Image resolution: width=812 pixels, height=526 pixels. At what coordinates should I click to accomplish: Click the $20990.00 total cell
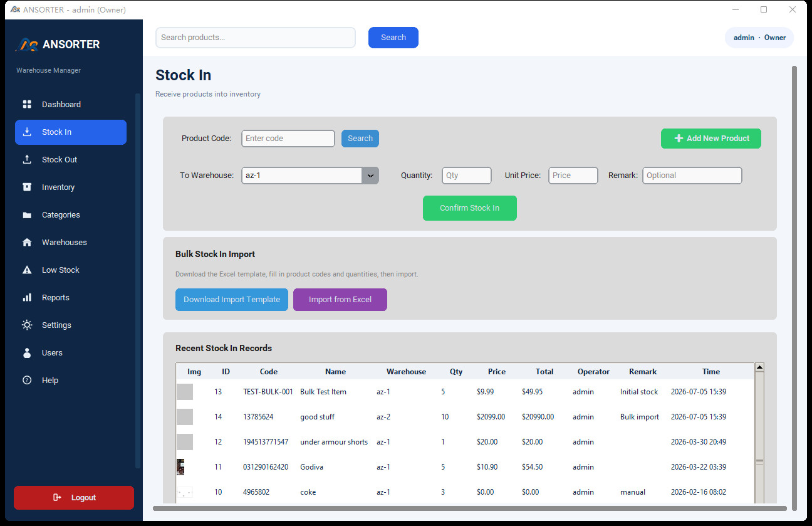pyautogui.click(x=538, y=417)
